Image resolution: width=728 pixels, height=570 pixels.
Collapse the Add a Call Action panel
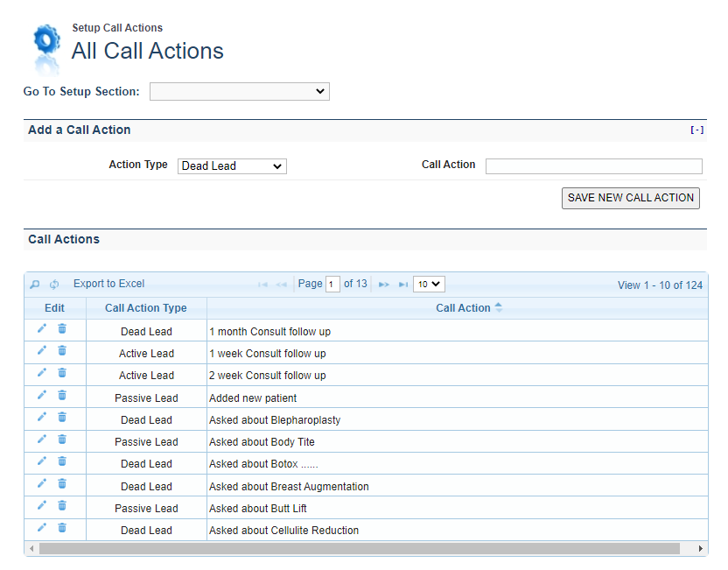pyautogui.click(x=696, y=130)
